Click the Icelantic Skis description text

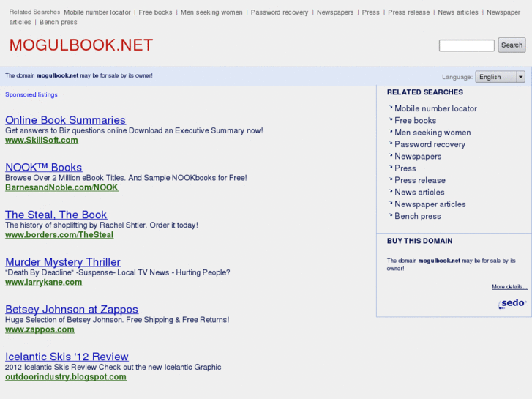(113, 368)
